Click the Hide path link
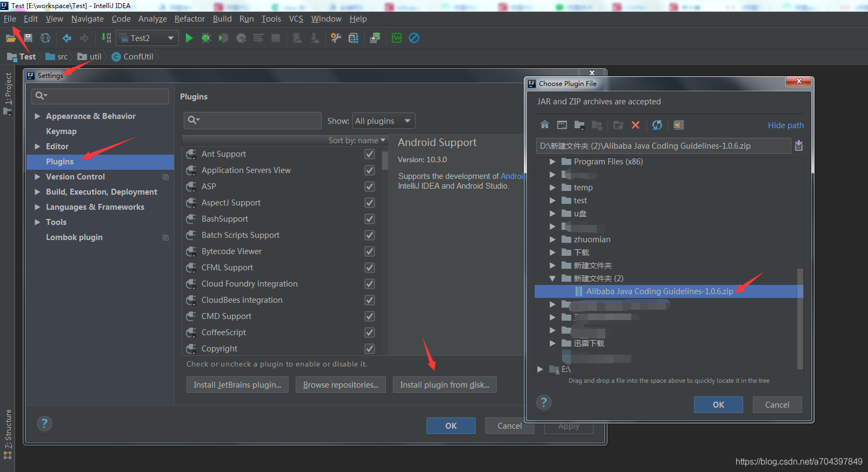868x472 pixels. pyautogui.click(x=786, y=125)
